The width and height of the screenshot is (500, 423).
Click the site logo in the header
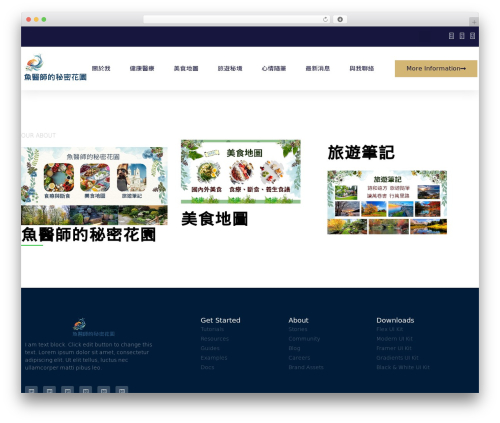pos(55,68)
